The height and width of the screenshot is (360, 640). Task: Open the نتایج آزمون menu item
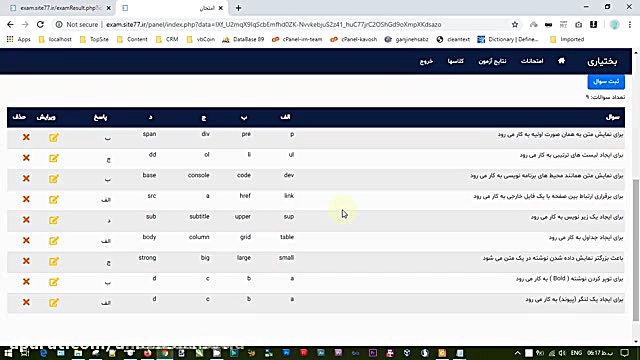492,61
